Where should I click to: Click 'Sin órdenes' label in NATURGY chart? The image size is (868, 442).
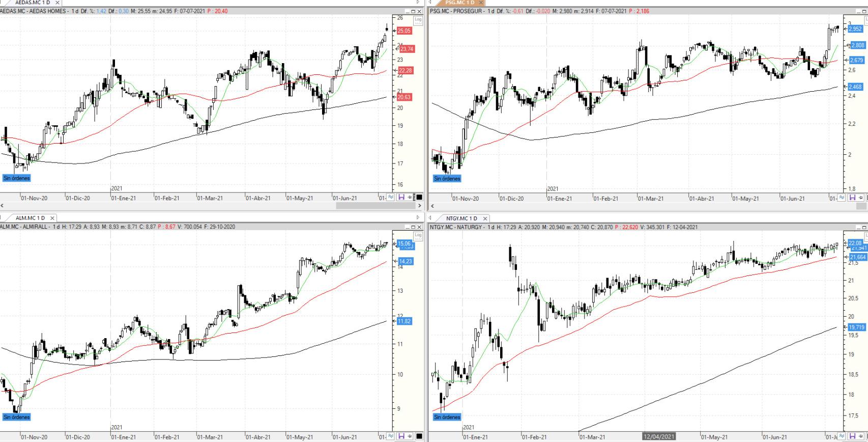click(447, 417)
